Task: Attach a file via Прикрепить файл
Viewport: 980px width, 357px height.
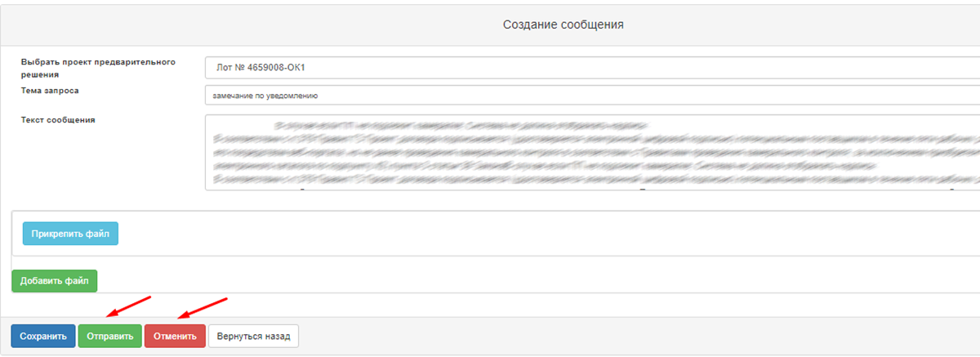Action: click(x=70, y=233)
